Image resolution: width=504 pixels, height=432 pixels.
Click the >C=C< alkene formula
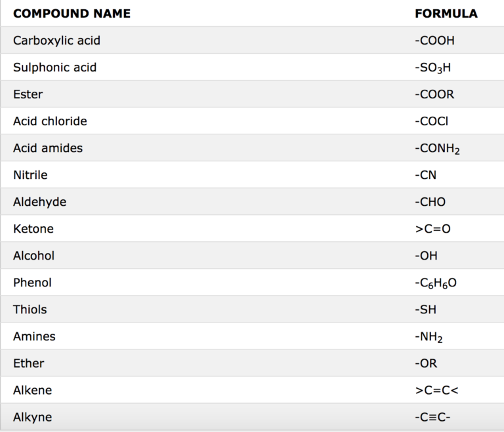click(x=436, y=391)
